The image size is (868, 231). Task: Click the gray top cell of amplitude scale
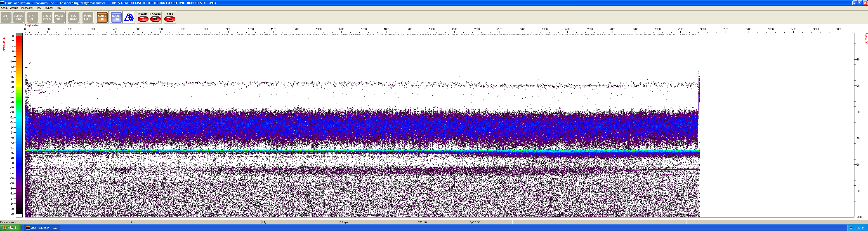click(x=19, y=35)
